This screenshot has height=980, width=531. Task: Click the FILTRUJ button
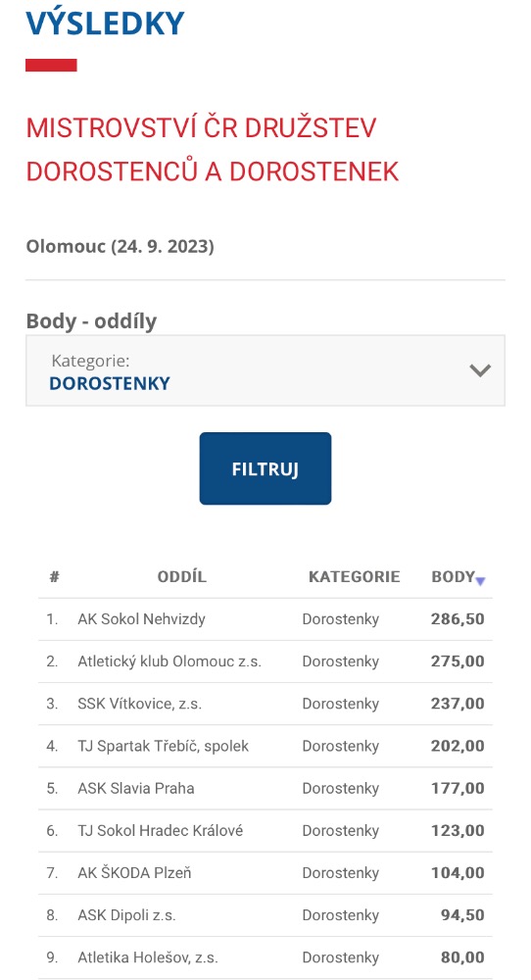(265, 468)
